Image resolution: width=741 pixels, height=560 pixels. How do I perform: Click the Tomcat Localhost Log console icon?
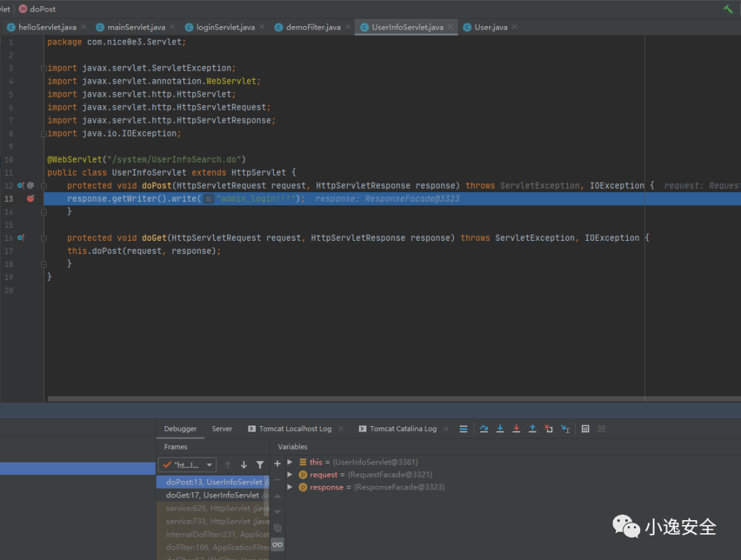(252, 429)
